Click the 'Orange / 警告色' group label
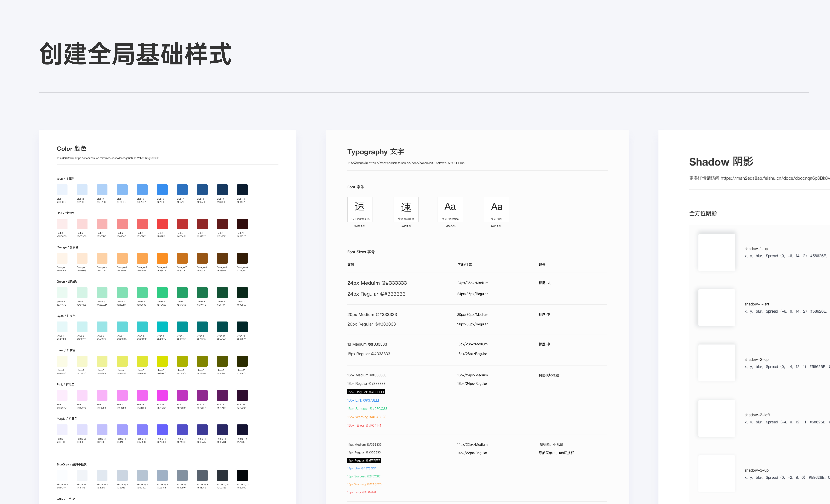Image resolution: width=830 pixels, height=504 pixels. pyautogui.click(x=67, y=247)
